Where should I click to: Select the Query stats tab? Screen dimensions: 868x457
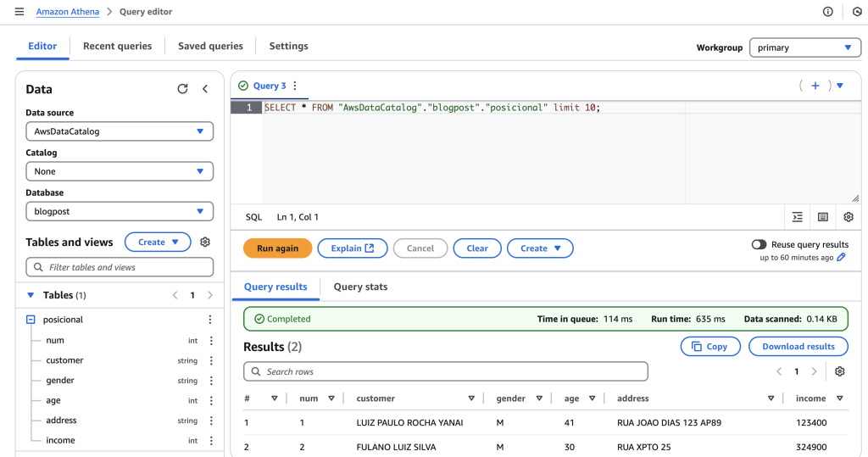360,287
